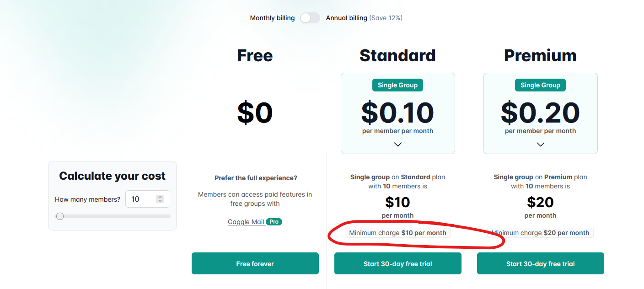Click the members slider handle
This screenshot has width=644, height=289.
60,216
